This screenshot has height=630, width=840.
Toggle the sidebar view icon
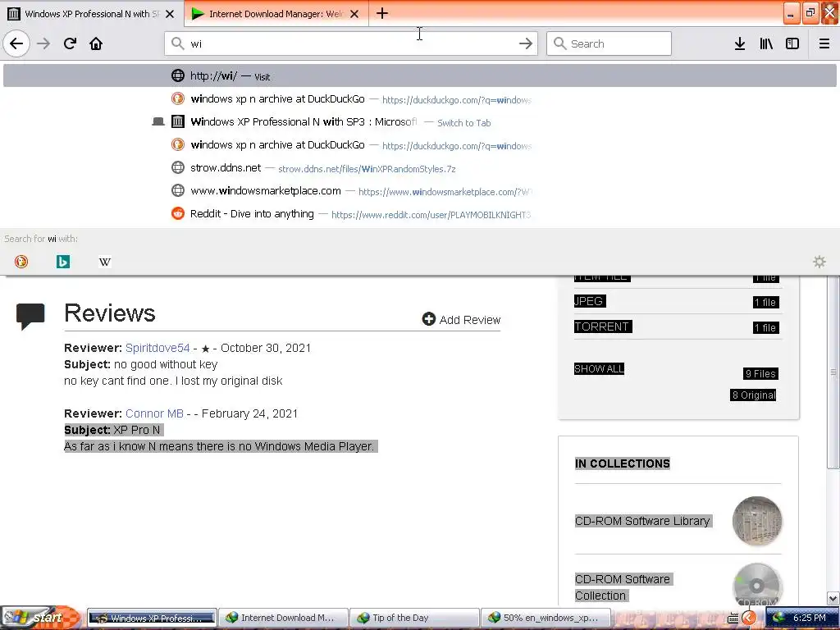pos(792,43)
